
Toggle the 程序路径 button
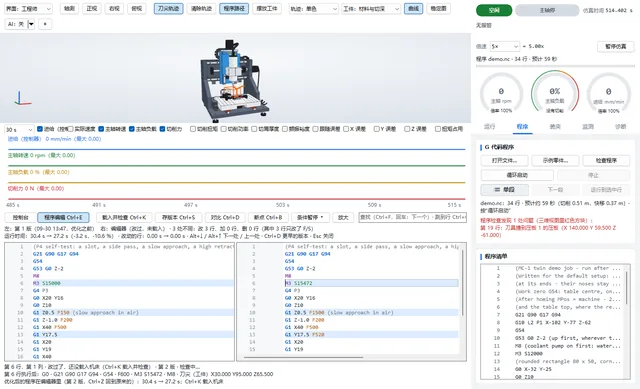[234, 9]
